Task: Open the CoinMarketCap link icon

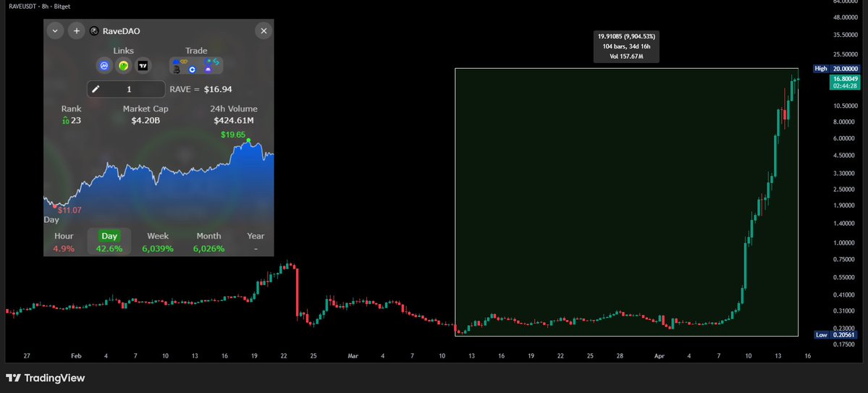Action: click(x=104, y=66)
